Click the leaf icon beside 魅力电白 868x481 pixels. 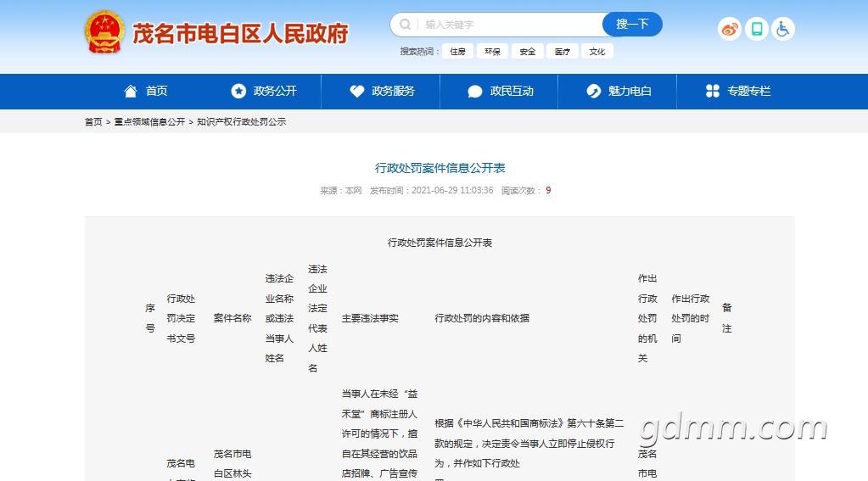pos(594,92)
